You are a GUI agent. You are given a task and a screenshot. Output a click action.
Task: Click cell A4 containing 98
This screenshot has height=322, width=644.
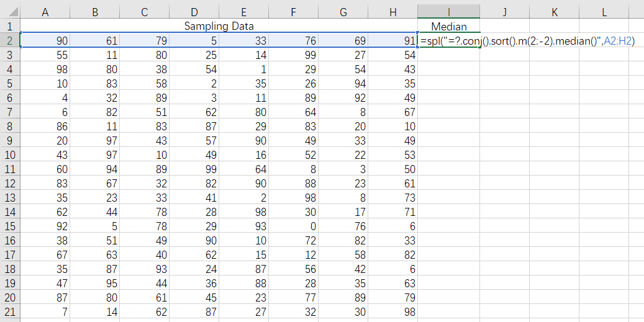[x=45, y=69]
